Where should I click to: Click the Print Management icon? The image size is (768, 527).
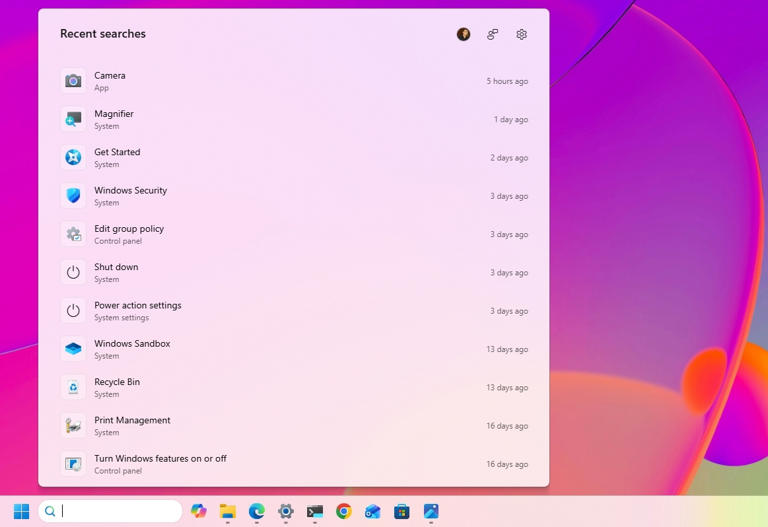(73, 426)
